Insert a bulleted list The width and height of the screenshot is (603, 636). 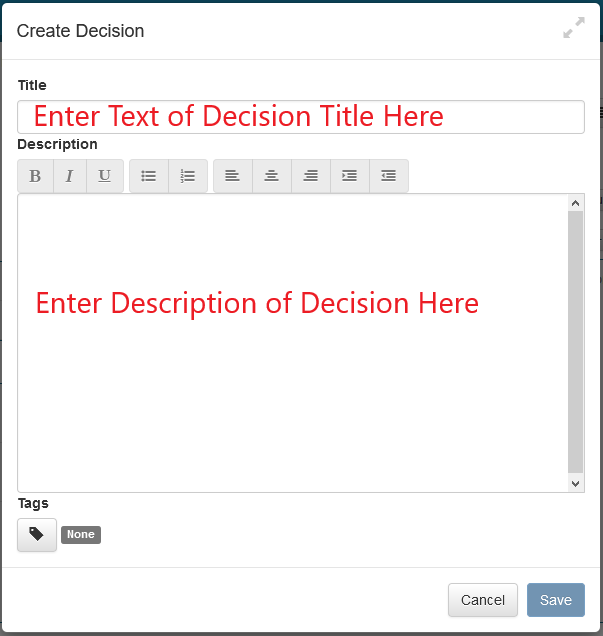click(x=149, y=176)
